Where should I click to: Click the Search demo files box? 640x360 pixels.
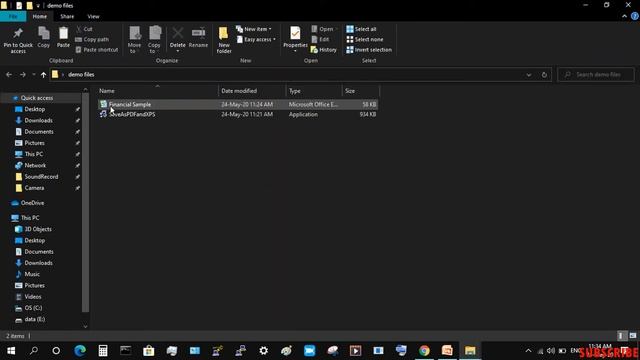[x=596, y=75]
